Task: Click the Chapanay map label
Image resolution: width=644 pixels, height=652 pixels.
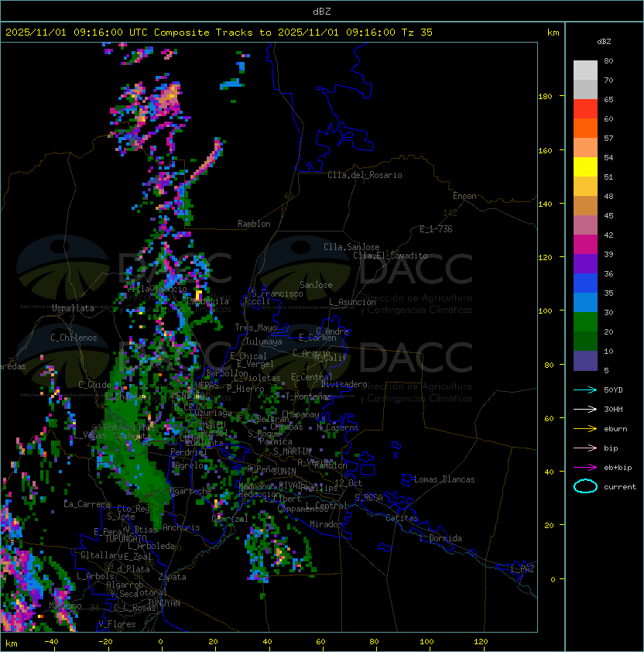Action: click(300, 414)
